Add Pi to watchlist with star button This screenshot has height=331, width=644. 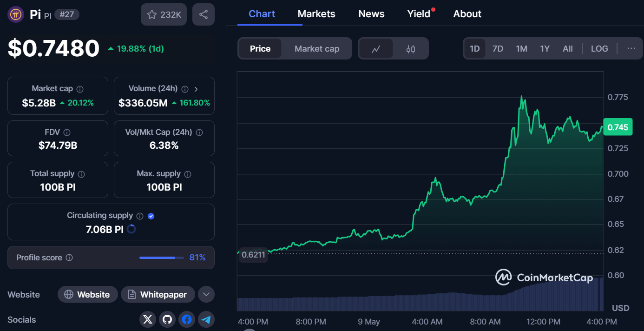tap(164, 14)
